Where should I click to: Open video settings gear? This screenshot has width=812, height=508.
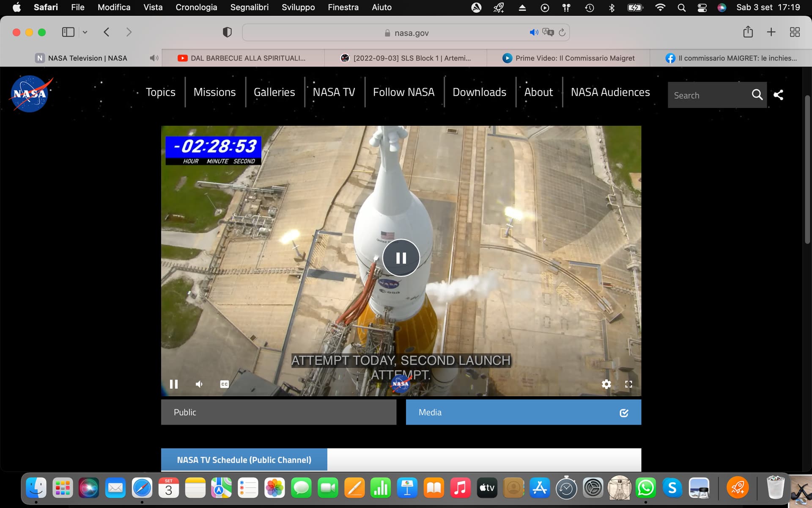pyautogui.click(x=606, y=384)
